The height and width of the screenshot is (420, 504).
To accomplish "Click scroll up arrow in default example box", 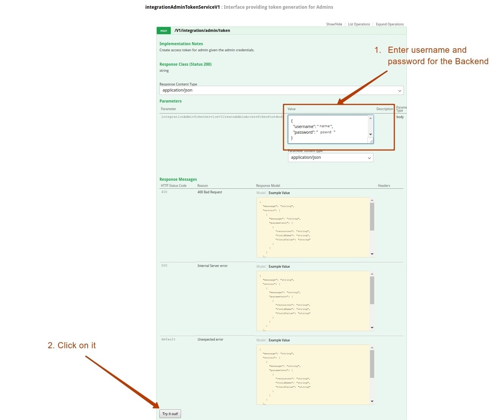I will (x=372, y=347).
